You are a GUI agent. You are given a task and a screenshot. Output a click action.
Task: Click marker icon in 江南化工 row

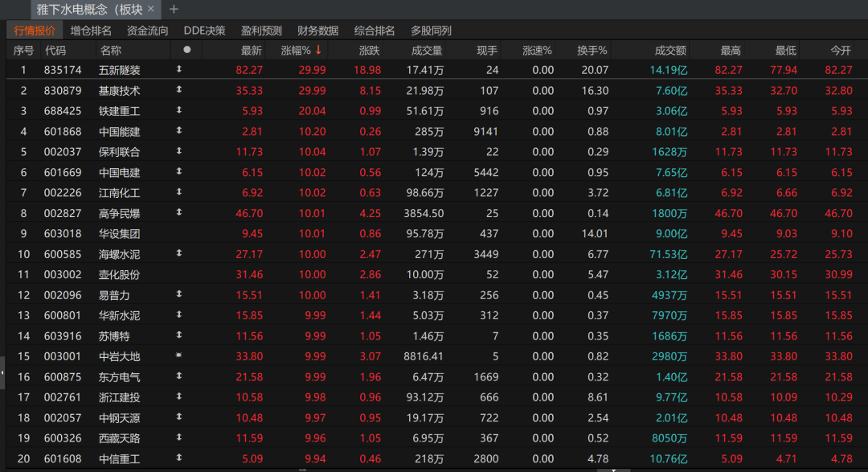coord(178,192)
